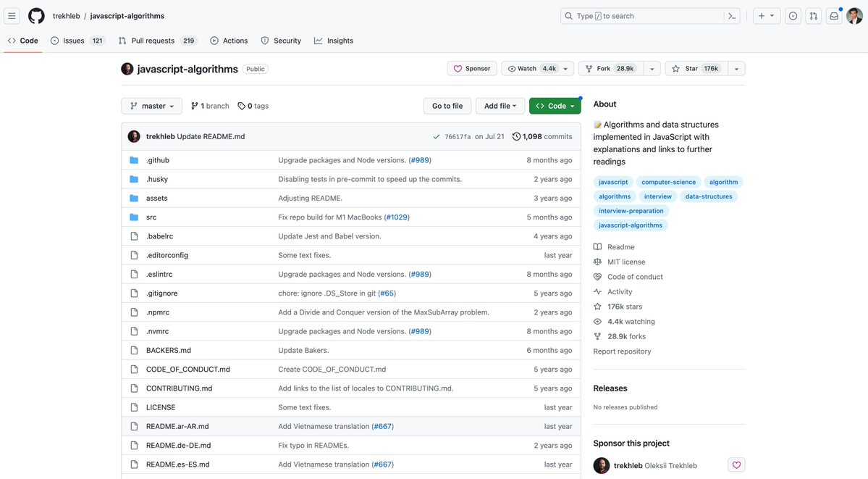Click the search field in header
The width and height of the screenshot is (868, 479).
click(650, 16)
